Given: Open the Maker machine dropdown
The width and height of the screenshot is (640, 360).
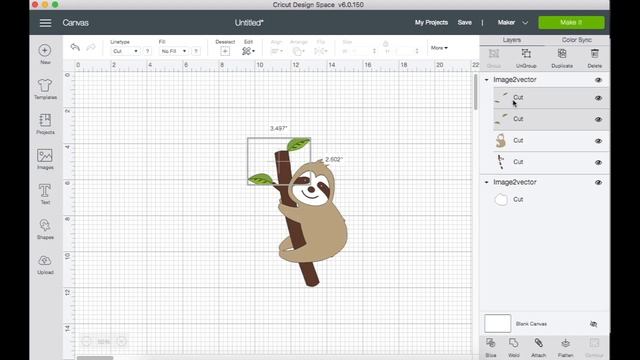Looking at the screenshot, I should [x=513, y=23].
